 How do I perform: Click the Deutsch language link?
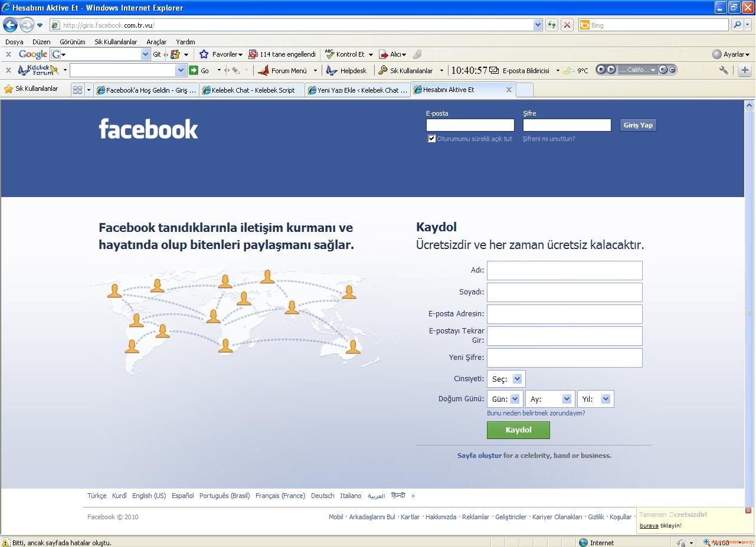coord(322,496)
